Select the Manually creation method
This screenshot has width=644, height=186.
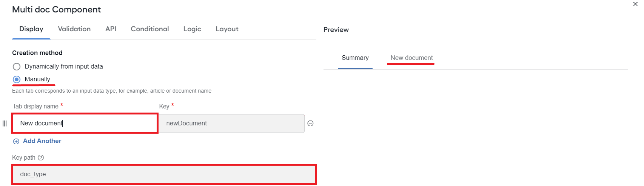(17, 79)
